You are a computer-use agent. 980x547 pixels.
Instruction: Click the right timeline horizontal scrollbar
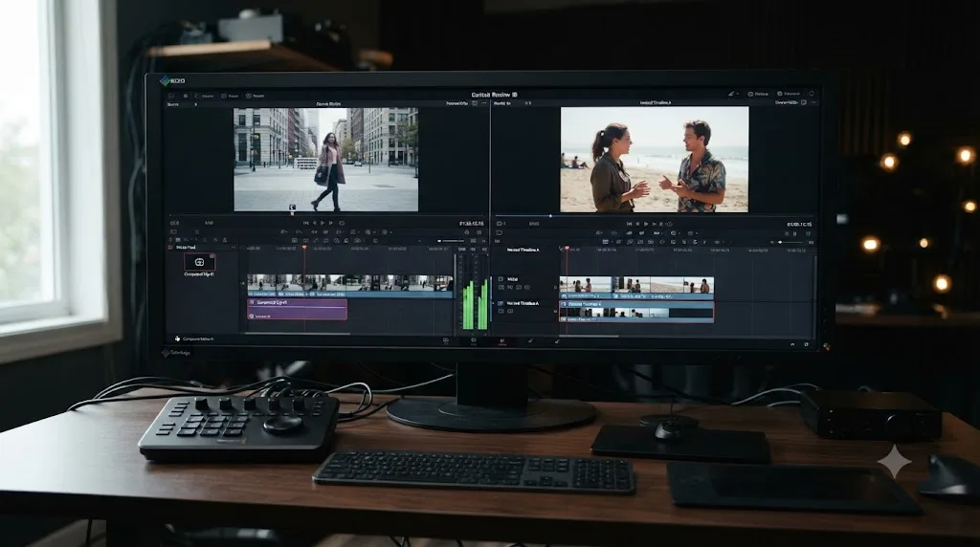(589, 336)
